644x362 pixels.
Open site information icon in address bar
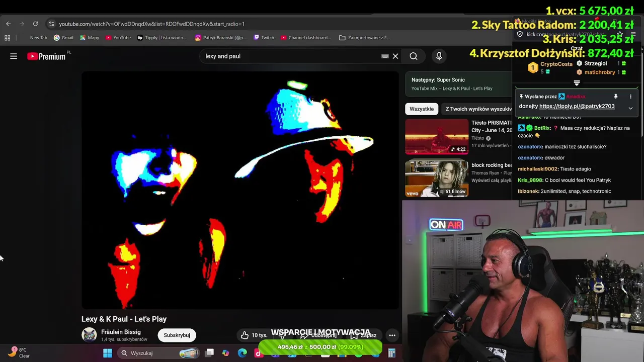51,24
